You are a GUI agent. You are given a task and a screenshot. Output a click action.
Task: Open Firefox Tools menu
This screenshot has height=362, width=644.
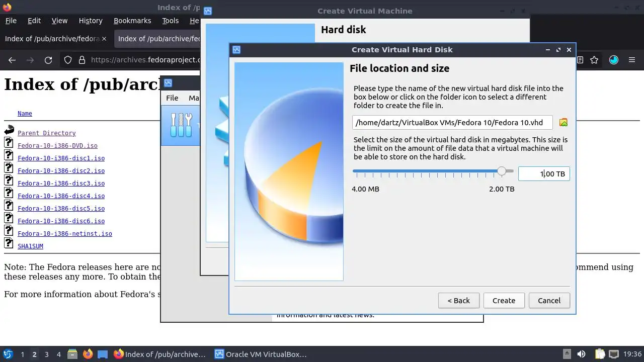coord(170,21)
